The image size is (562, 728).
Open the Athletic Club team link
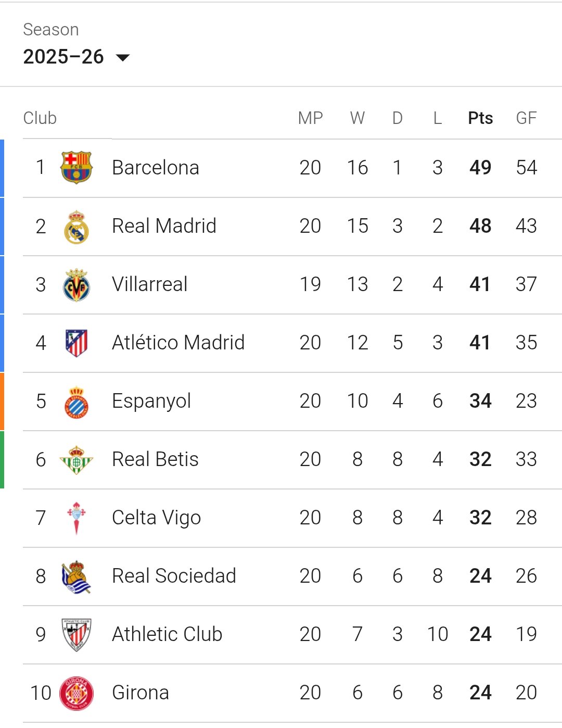click(x=167, y=634)
